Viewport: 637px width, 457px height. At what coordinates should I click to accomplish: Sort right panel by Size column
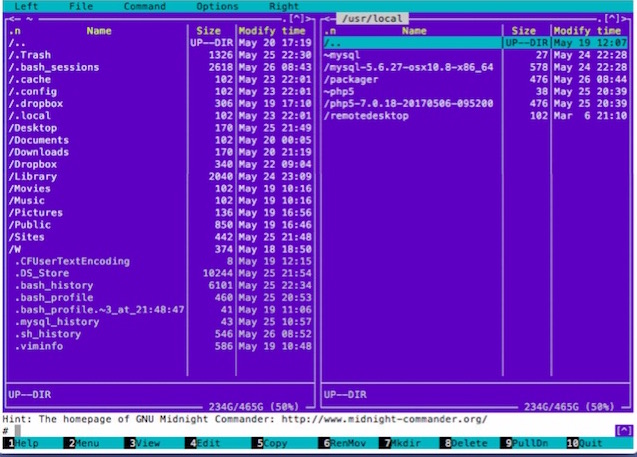coord(524,31)
